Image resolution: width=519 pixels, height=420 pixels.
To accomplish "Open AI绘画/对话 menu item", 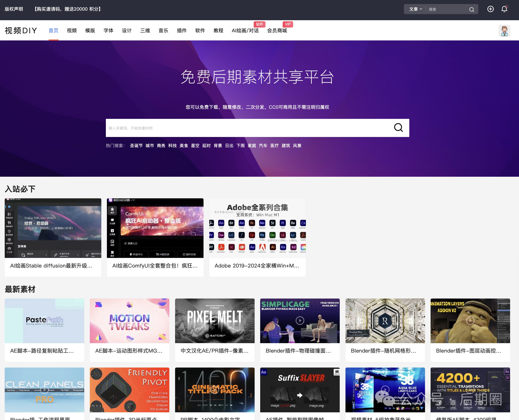I will 245,30.
